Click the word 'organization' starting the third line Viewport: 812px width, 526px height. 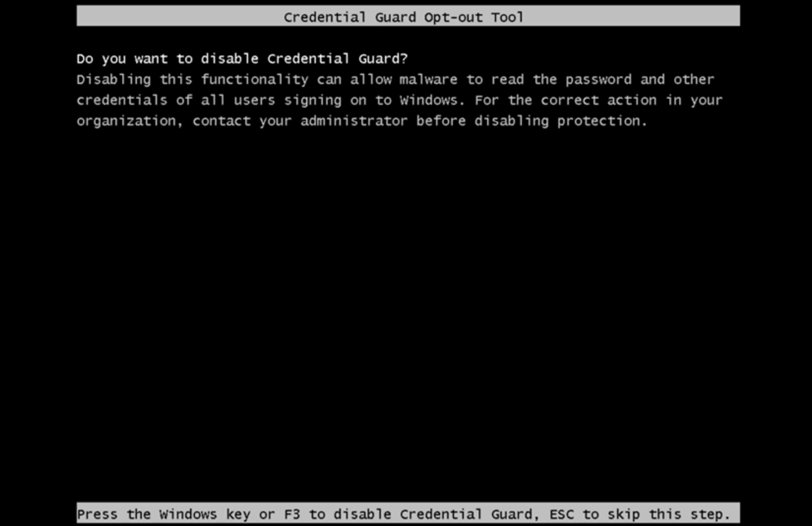click(126, 122)
